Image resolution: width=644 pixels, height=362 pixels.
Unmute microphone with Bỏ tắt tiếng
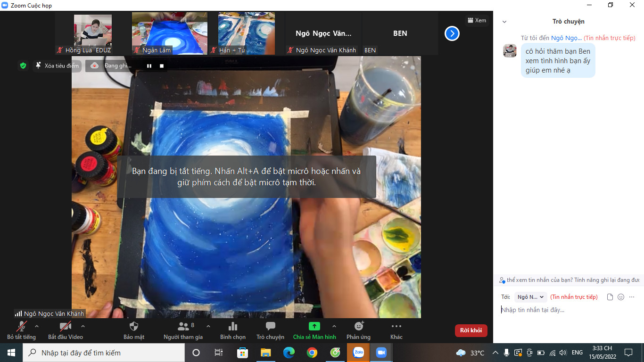tap(21, 330)
